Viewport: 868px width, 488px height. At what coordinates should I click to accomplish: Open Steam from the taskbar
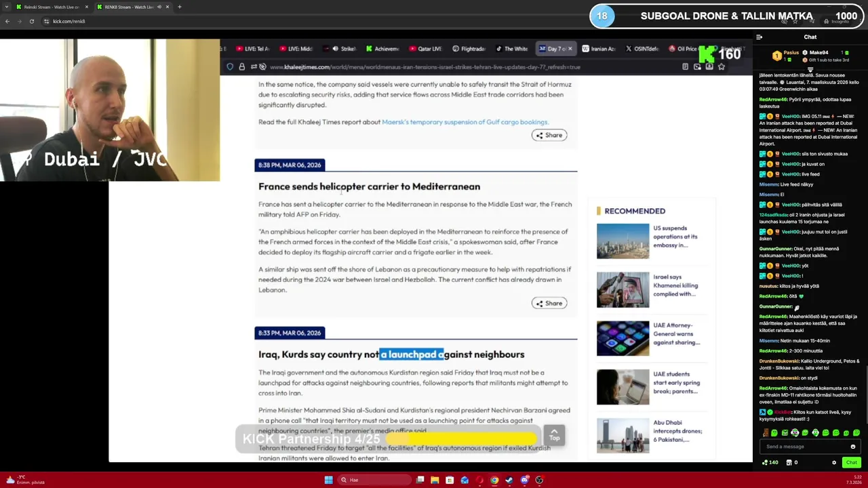[x=509, y=480]
